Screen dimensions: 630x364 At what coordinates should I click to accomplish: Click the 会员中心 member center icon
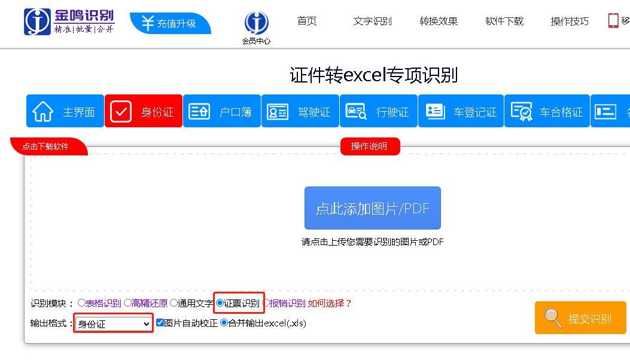[x=256, y=24]
